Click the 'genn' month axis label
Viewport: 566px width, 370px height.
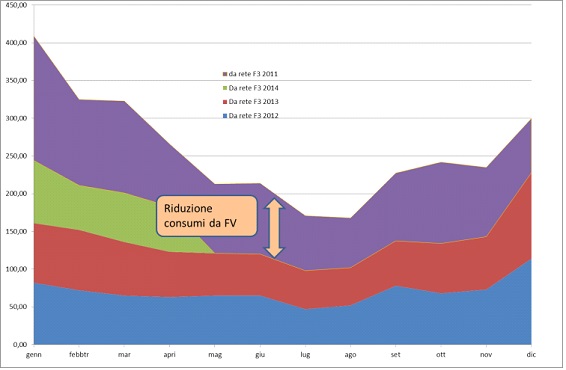tap(34, 355)
